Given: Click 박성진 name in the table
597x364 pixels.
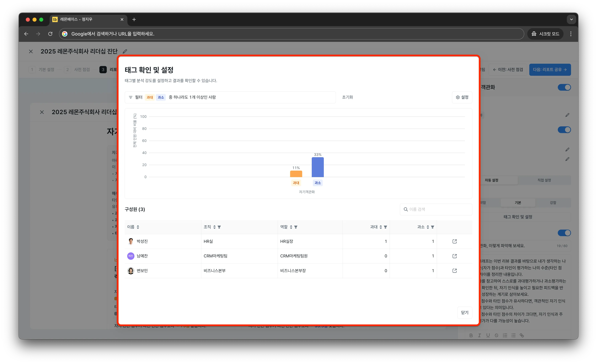Looking at the screenshot, I should [x=142, y=241].
